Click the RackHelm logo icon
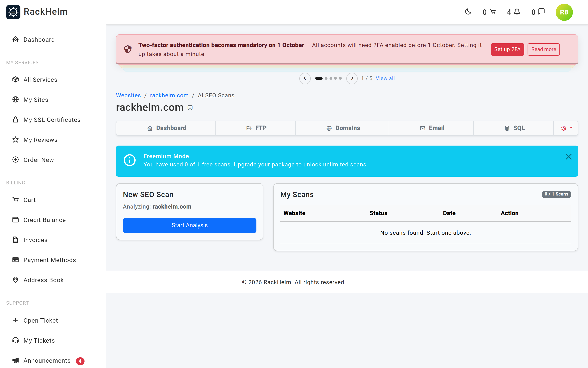This screenshot has width=588, height=368. click(13, 12)
